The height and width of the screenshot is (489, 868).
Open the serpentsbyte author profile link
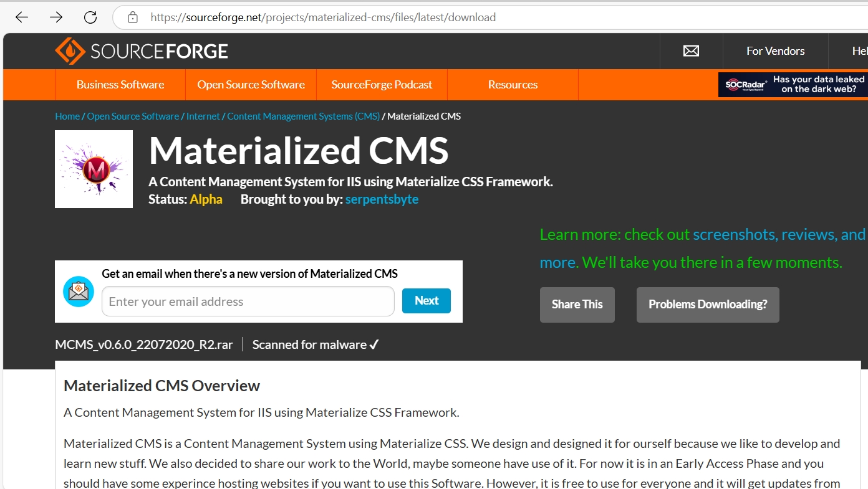[382, 199]
